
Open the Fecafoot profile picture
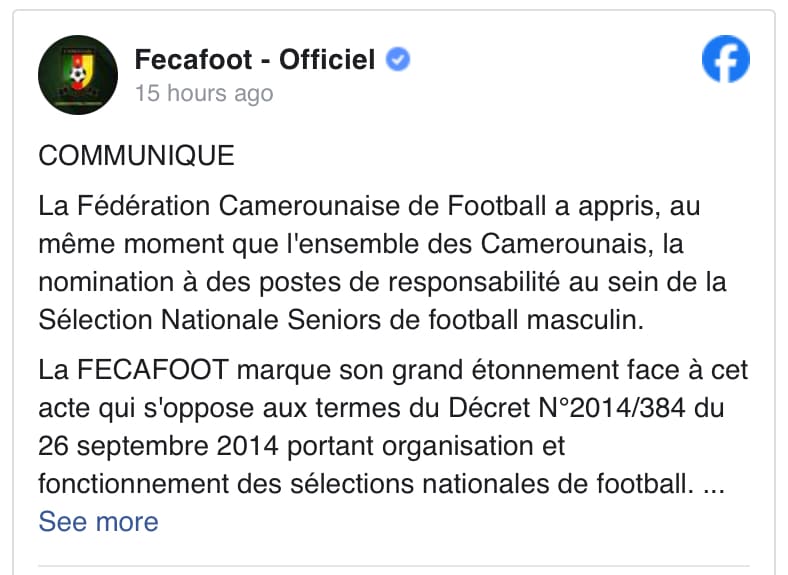tap(78, 75)
